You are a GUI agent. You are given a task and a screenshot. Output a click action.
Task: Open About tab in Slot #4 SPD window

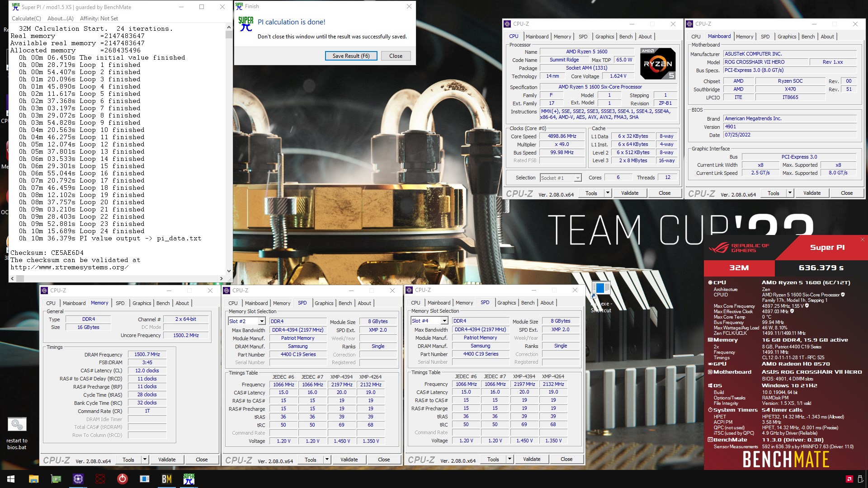(x=547, y=303)
